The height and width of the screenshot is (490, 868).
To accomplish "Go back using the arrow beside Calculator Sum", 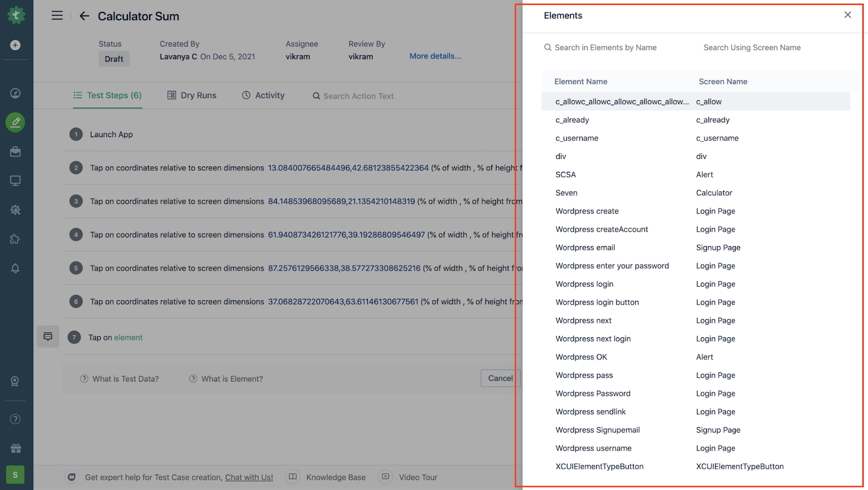I will (84, 16).
